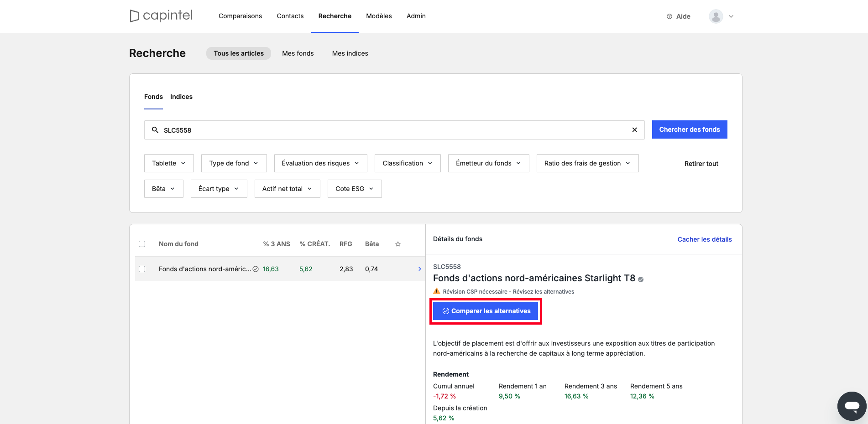Expand the account chevron next to avatar

(731, 16)
